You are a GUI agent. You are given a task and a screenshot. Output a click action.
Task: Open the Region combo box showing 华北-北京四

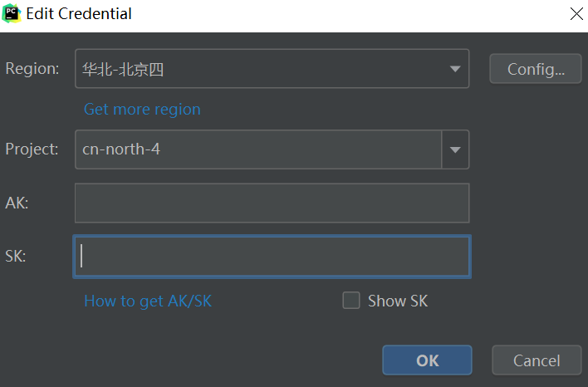point(257,69)
